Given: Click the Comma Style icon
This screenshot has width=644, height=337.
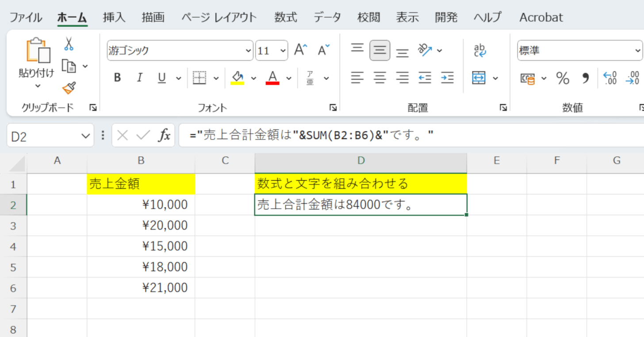Looking at the screenshot, I should tap(586, 79).
